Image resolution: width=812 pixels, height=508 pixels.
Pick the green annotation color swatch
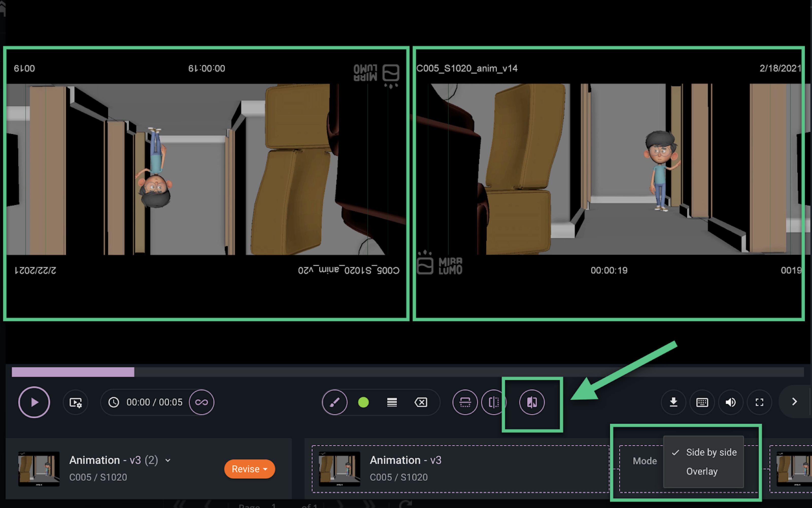pyautogui.click(x=363, y=402)
